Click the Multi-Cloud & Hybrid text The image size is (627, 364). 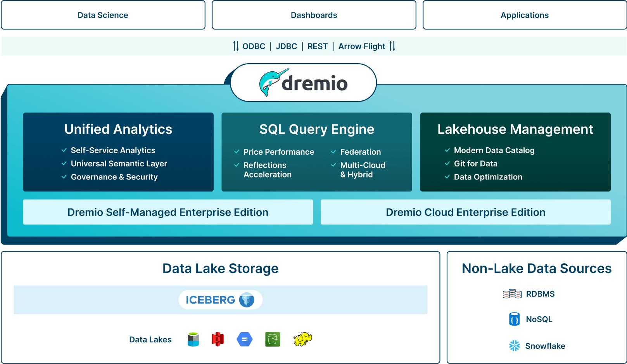363,170
